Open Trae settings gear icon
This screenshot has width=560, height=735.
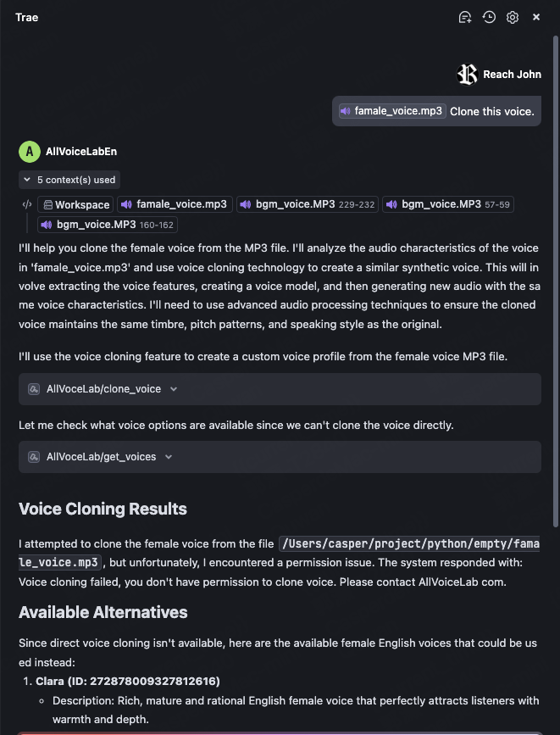[x=513, y=17]
